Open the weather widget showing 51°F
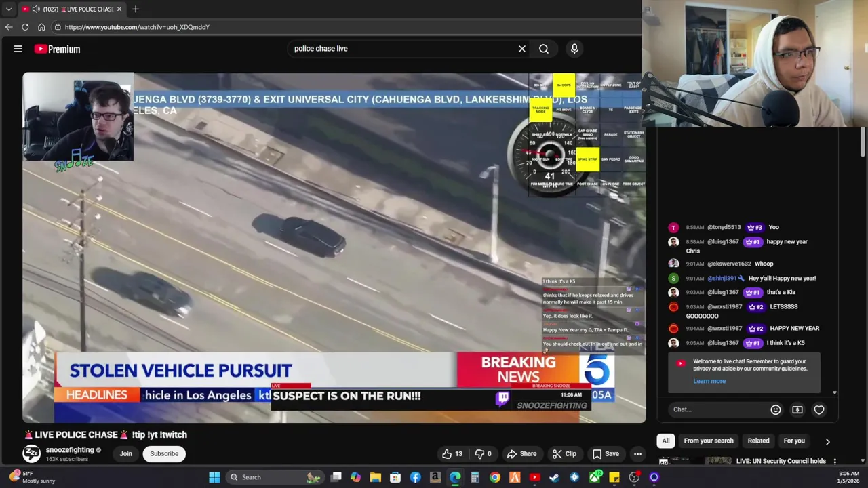The image size is (868, 488). click(x=31, y=477)
